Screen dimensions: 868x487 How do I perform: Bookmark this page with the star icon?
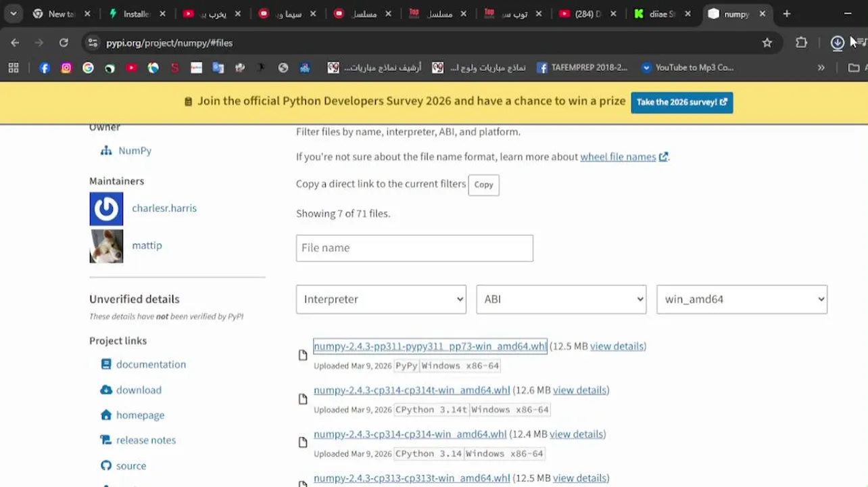(x=767, y=43)
